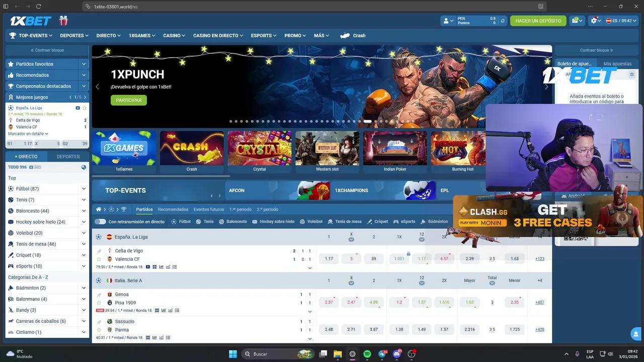Open boleto settings gear in bet slip

pyautogui.click(x=632, y=74)
